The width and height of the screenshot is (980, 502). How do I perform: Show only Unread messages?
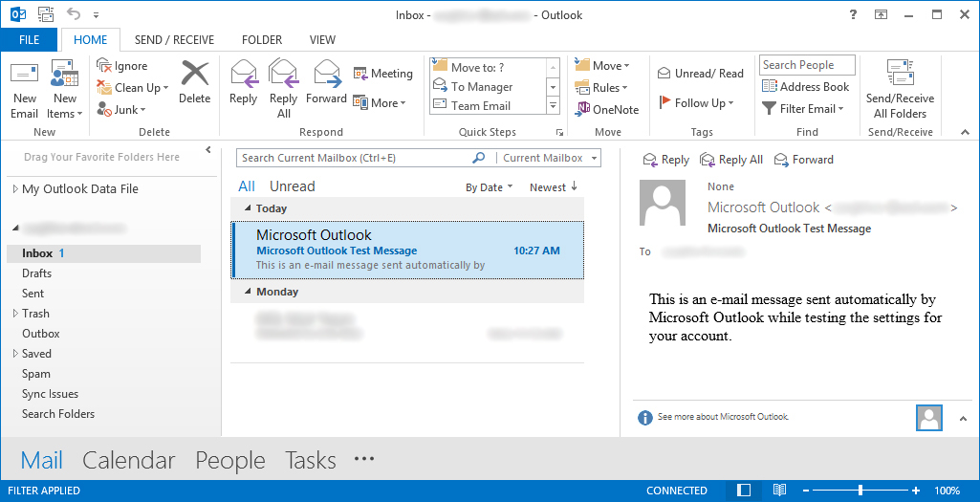coord(292,186)
